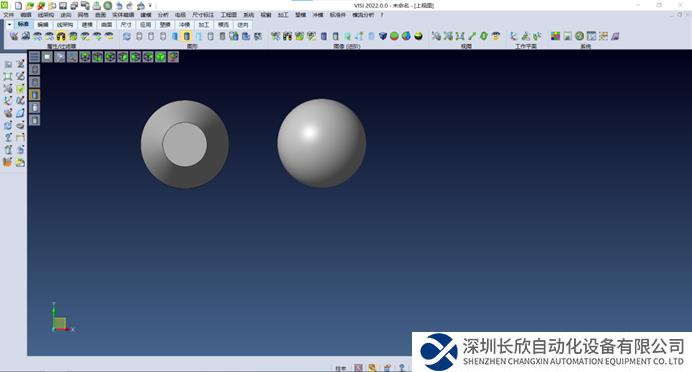Viewport: 692px width, 372px height.
Task: Click the black and yellow sphere icon
Action: (418, 36)
